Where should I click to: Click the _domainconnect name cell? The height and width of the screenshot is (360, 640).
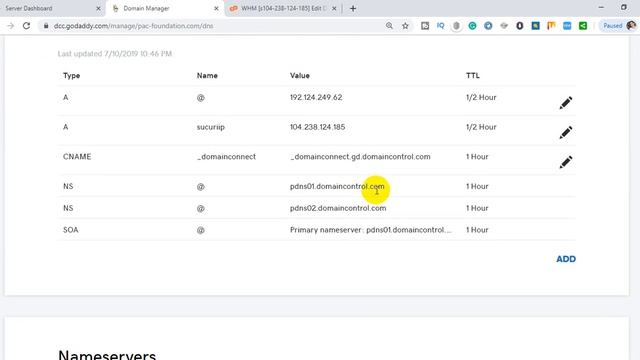pos(226,157)
